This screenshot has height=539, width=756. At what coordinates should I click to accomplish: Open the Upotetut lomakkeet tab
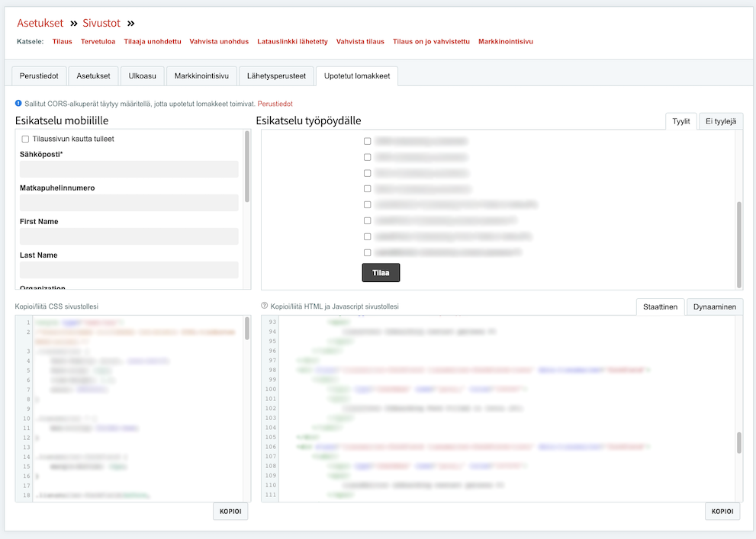click(356, 76)
